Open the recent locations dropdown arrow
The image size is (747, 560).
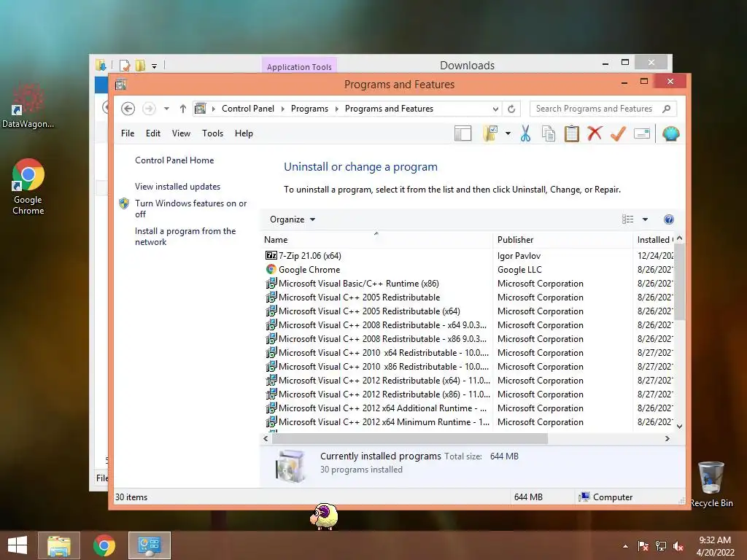(166, 109)
